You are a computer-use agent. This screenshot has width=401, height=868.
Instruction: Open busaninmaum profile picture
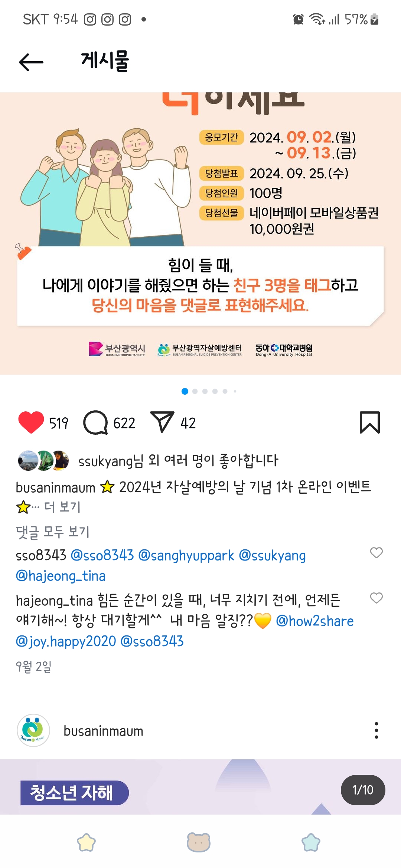[33, 730]
